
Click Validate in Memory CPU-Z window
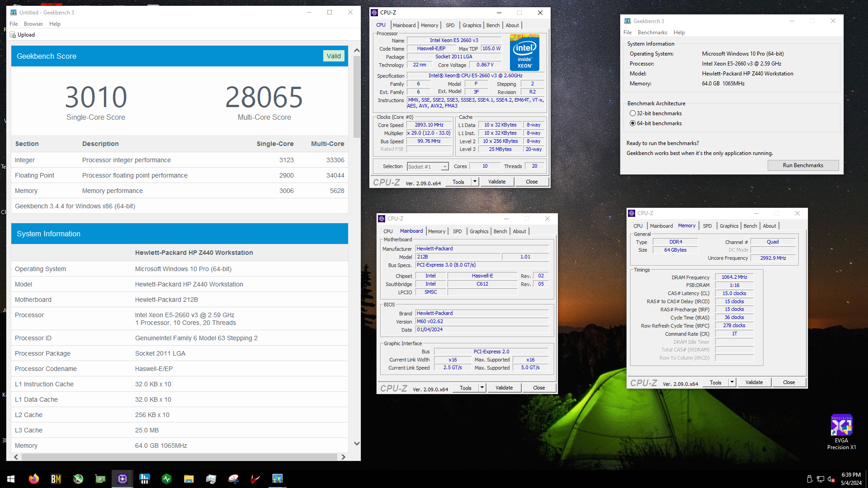tap(754, 382)
